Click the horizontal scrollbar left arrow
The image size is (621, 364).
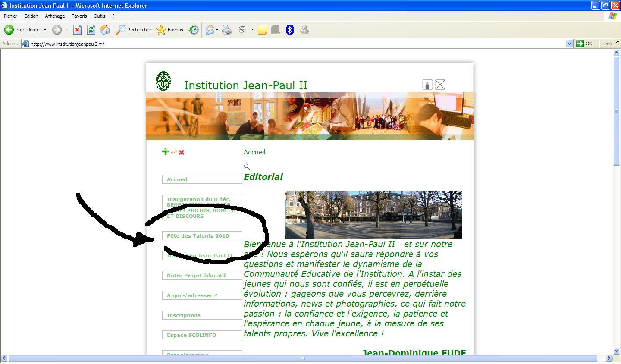pyautogui.click(x=4, y=358)
